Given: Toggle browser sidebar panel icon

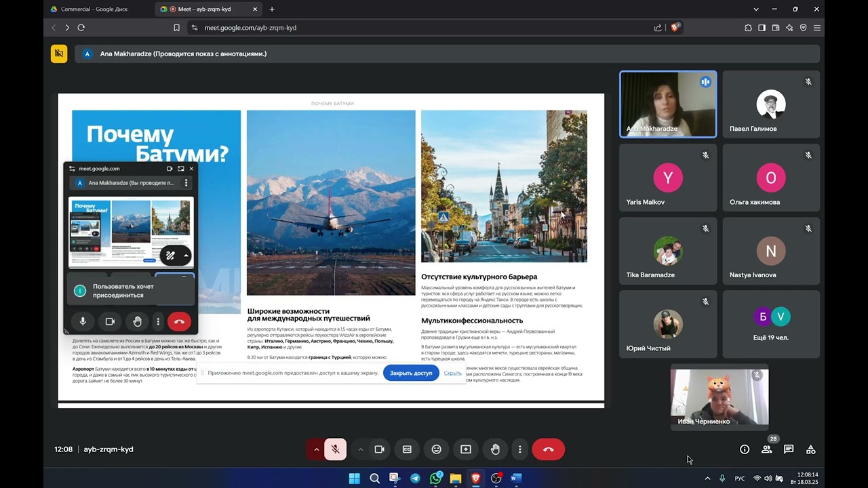Looking at the screenshot, I should pyautogui.click(x=762, y=28).
